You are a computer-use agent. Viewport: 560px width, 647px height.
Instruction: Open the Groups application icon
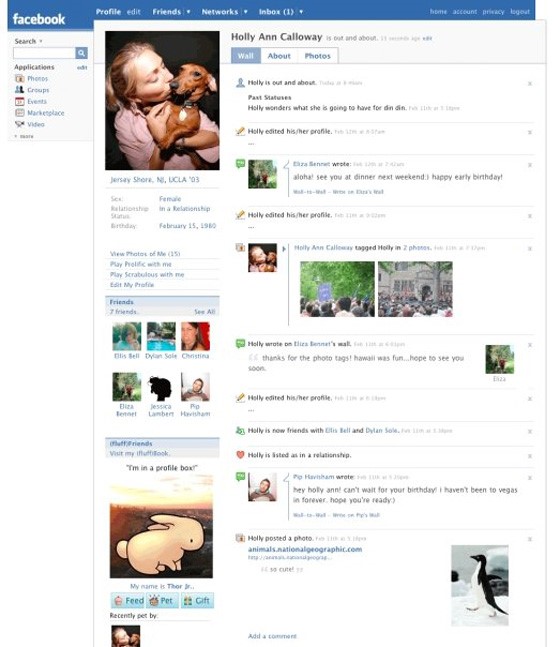click(x=19, y=90)
